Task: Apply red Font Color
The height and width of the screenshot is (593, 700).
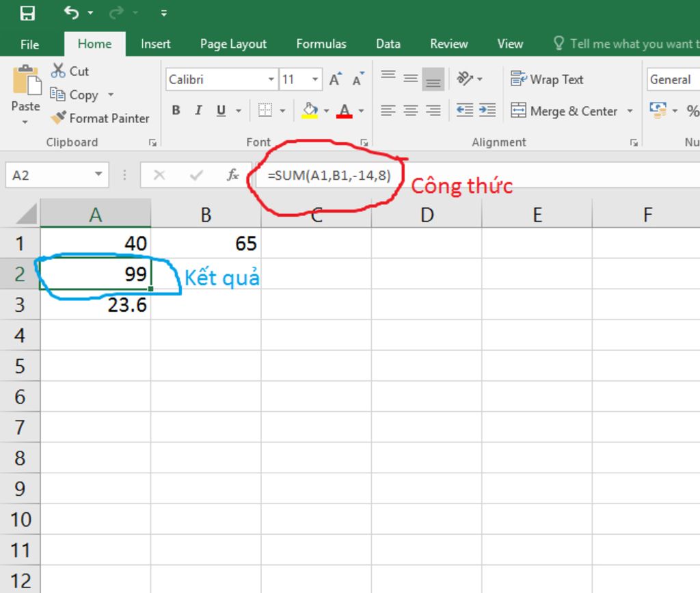Action: 345,110
